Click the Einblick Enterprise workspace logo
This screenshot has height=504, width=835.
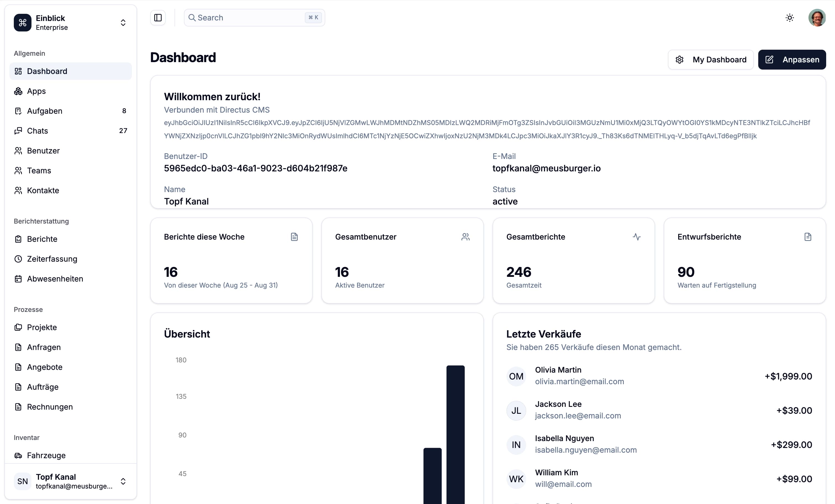(x=22, y=23)
